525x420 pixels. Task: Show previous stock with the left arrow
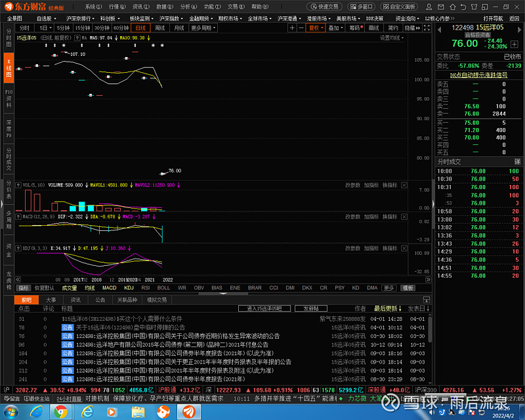coord(440,30)
